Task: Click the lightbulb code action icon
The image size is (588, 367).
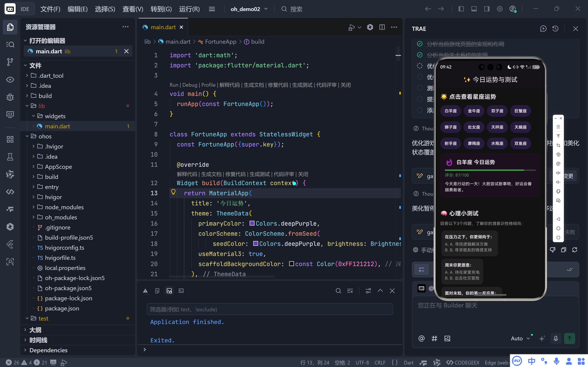Action: pyautogui.click(x=173, y=192)
